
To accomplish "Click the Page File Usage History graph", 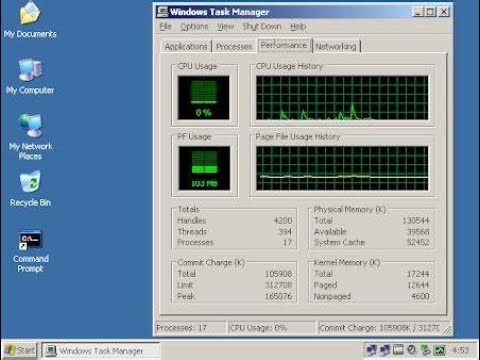I will (x=342, y=168).
